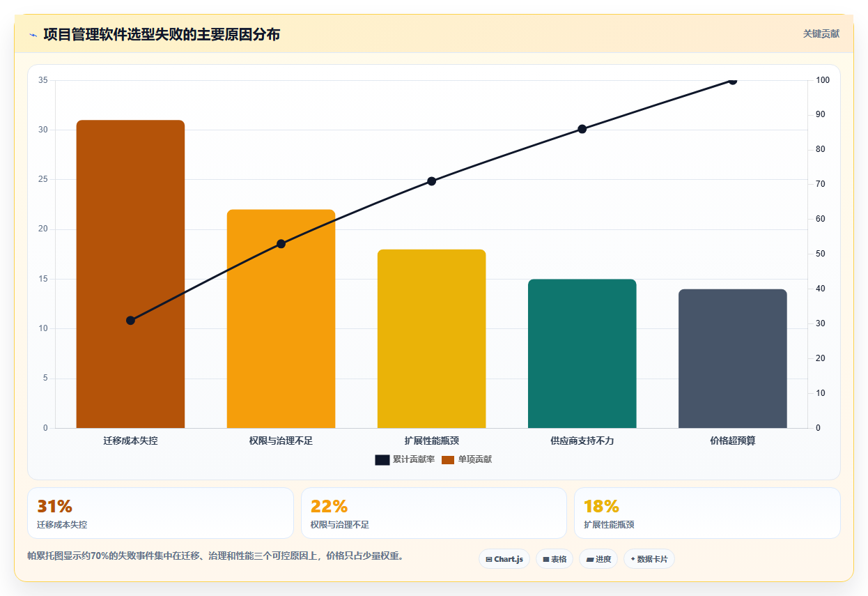Click the 35 tick on the left axis
This screenshot has width=868, height=596.
pos(43,80)
